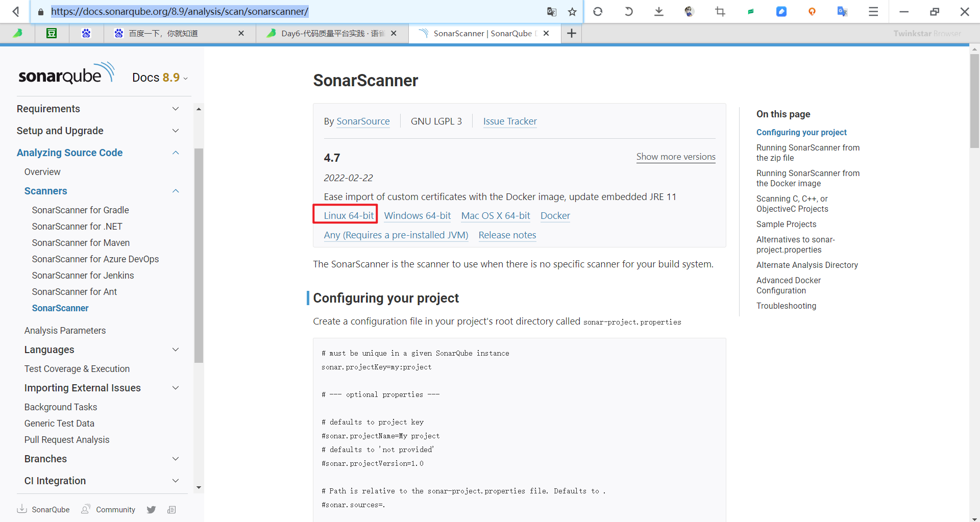
Task: Click the translate icon in the address bar
Action: click(x=552, y=12)
